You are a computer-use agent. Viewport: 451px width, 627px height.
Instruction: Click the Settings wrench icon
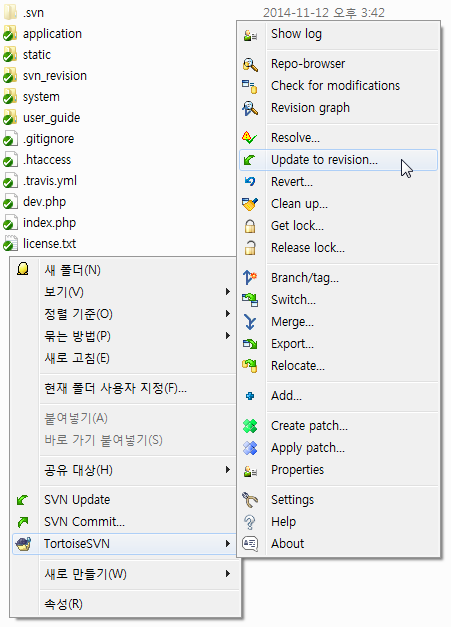(250, 500)
